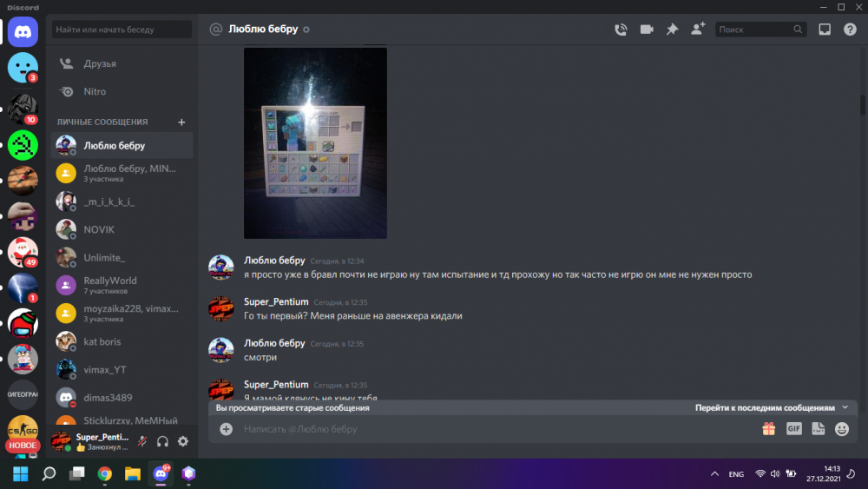Open the GIF picker
The height and width of the screenshot is (489, 868).
tap(794, 429)
